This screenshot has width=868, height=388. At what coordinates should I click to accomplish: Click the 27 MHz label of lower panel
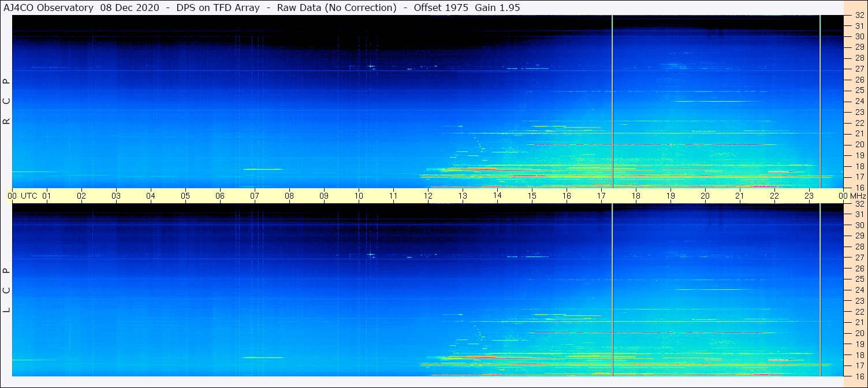(859, 258)
